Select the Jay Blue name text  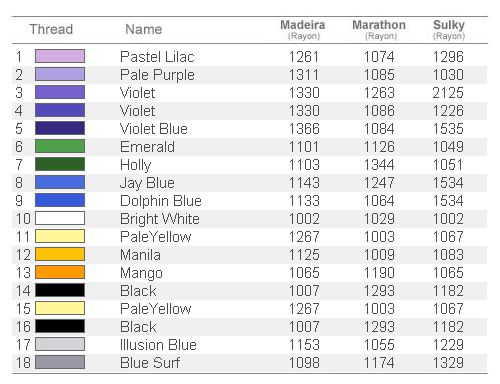(x=147, y=183)
